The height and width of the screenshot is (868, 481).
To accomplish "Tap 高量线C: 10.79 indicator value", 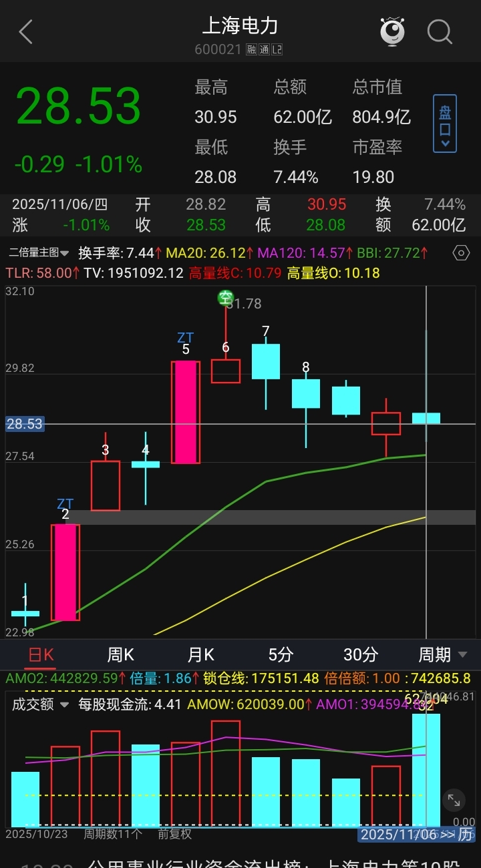I will (236, 272).
